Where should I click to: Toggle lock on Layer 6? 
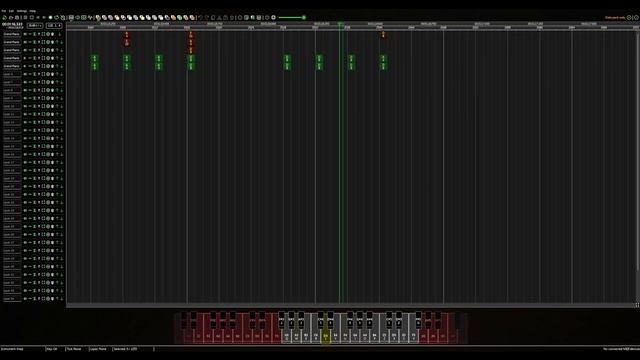34,74
